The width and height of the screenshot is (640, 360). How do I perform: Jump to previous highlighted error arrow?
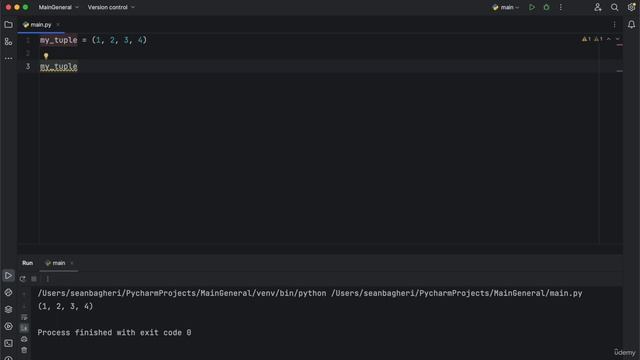(x=609, y=39)
